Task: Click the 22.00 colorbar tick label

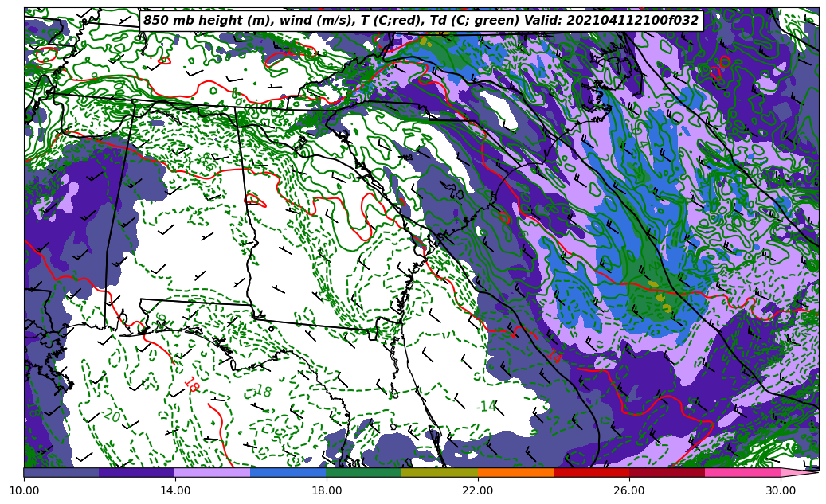Action: click(x=478, y=490)
